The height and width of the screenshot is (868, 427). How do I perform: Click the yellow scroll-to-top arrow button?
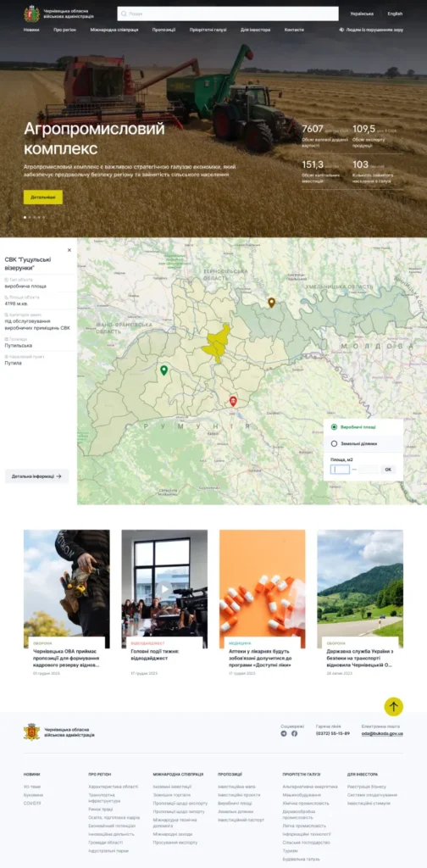pyautogui.click(x=394, y=706)
